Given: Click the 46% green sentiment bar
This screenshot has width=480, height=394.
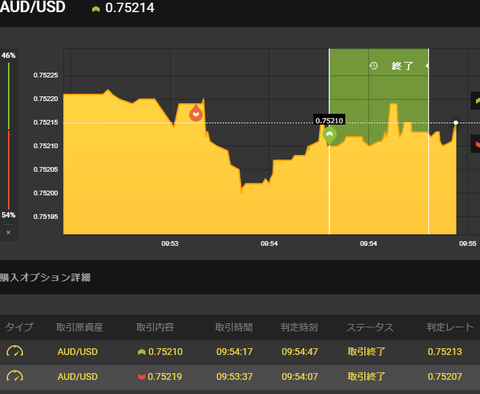Looking at the screenshot, I should (x=9, y=96).
